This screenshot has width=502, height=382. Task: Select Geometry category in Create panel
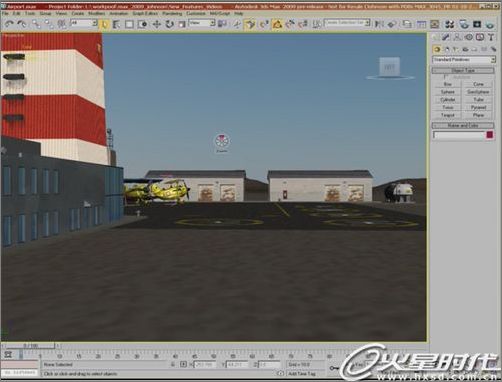437,49
